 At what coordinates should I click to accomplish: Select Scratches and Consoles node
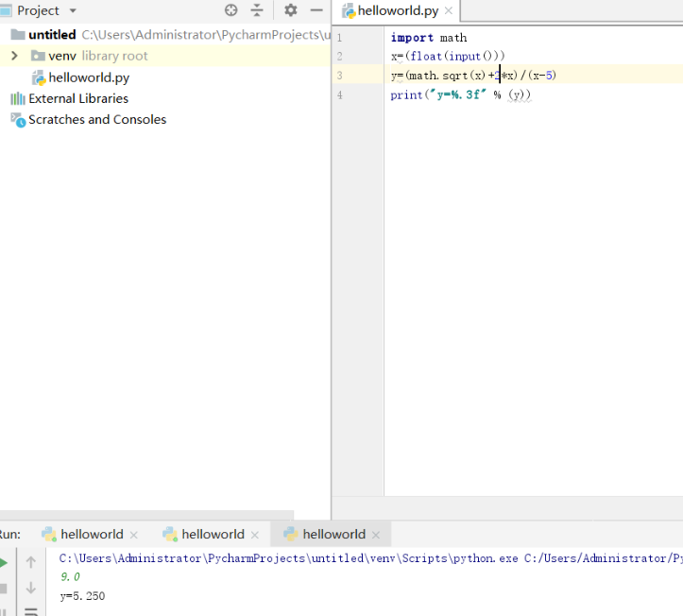(x=97, y=119)
